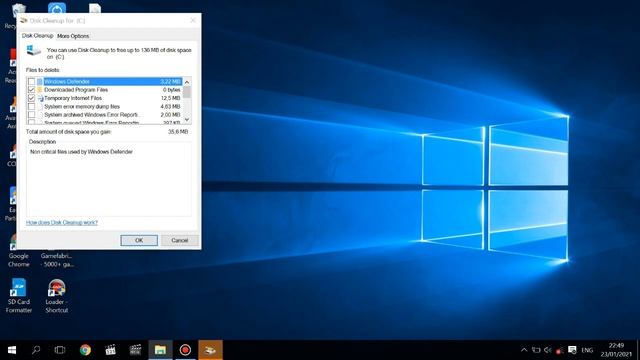This screenshot has width=640, height=360.
Task: Open the second clapperboard app on taskbar
Action: [135, 350]
